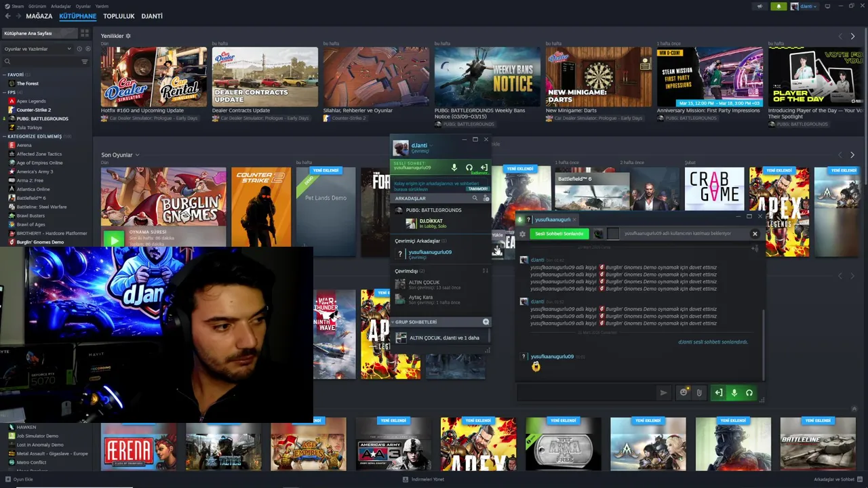Open yusufkaanugurlu09 in online friends
This screenshot has height=488, width=868.
pyautogui.click(x=441, y=254)
